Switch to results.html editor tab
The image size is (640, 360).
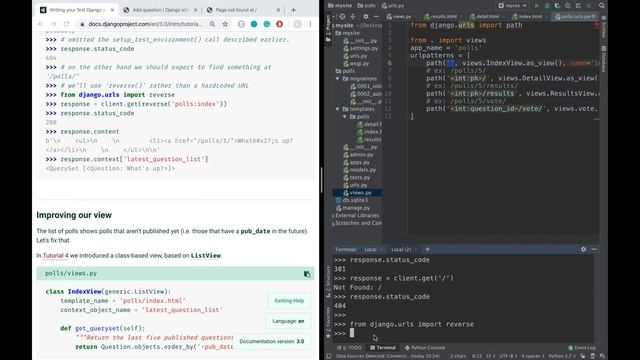coord(441,17)
